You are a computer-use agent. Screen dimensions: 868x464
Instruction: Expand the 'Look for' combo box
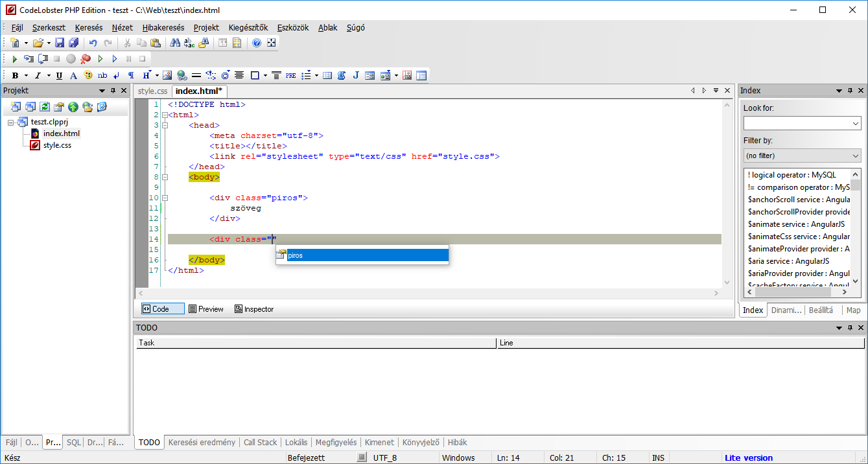click(856, 123)
